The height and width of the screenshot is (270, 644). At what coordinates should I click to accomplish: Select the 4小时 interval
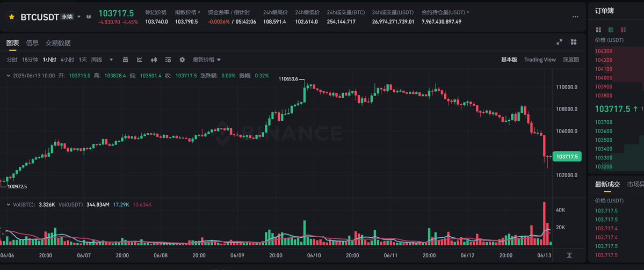click(x=67, y=60)
